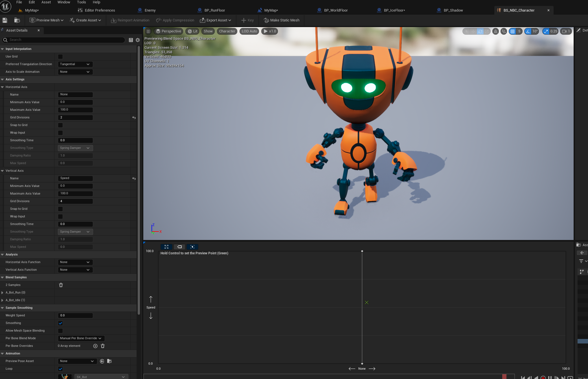Click the camera speed icon in viewport
The image size is (588, 379).
point(564,31)
